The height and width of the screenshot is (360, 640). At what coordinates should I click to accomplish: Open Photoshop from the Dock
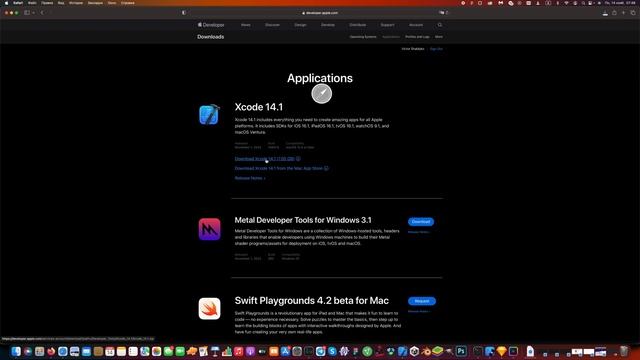coord(461,351)
